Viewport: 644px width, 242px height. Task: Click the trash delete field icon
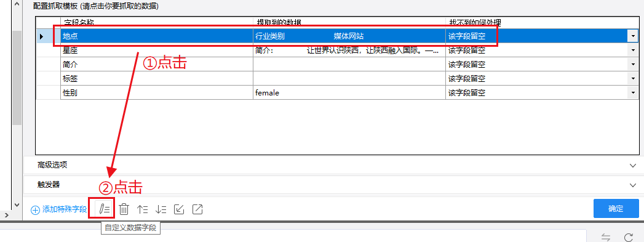124,209
